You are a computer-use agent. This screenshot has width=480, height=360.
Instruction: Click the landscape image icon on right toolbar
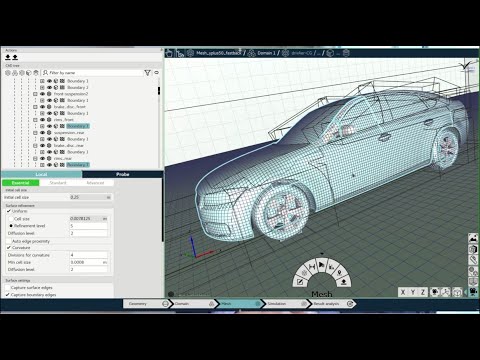(473, 238)
